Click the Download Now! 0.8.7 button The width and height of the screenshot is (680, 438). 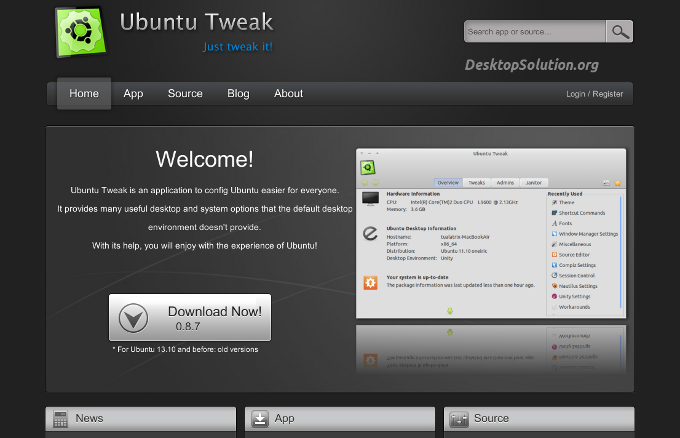coord(190,317)
